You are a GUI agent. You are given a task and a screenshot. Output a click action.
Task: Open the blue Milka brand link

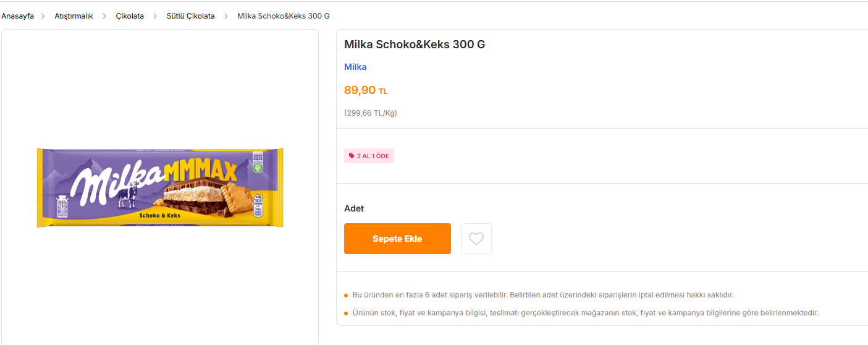(355, 67)
